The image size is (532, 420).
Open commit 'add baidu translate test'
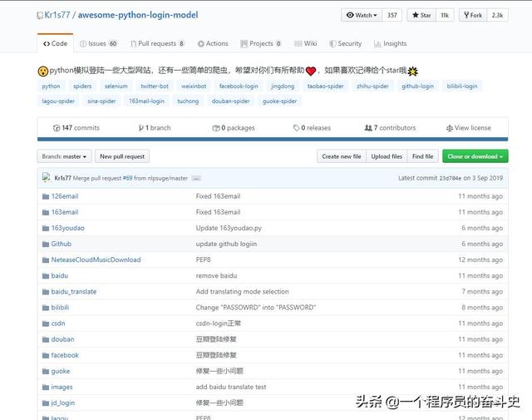(x=231, y=387)
